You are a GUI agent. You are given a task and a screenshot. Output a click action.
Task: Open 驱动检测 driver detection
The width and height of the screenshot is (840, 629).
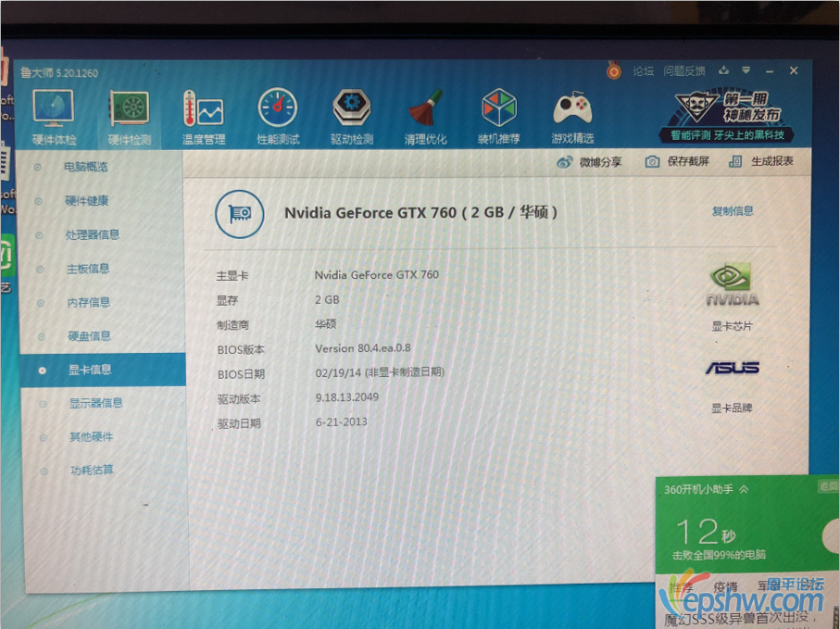pyautogui.click(x=351, y=118)
